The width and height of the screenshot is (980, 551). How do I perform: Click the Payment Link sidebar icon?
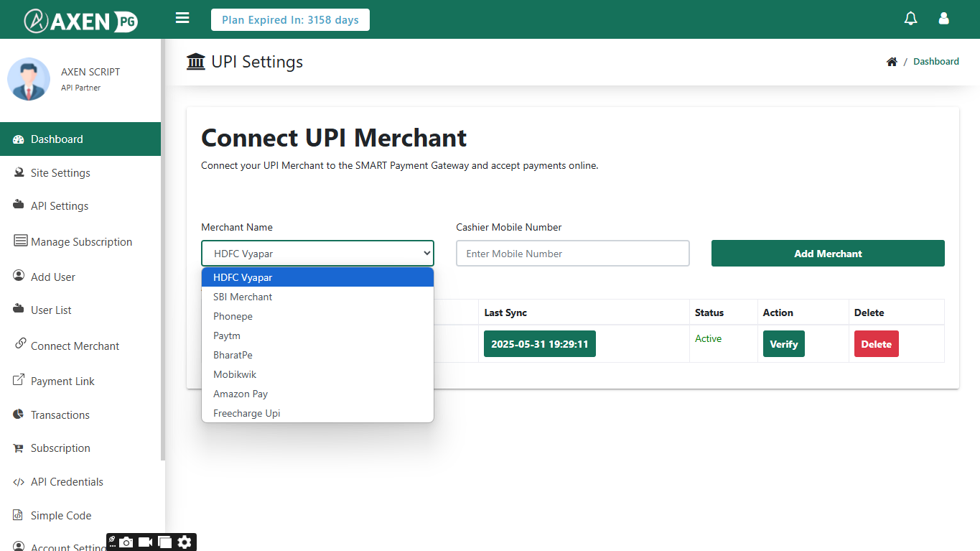point(19,380)
